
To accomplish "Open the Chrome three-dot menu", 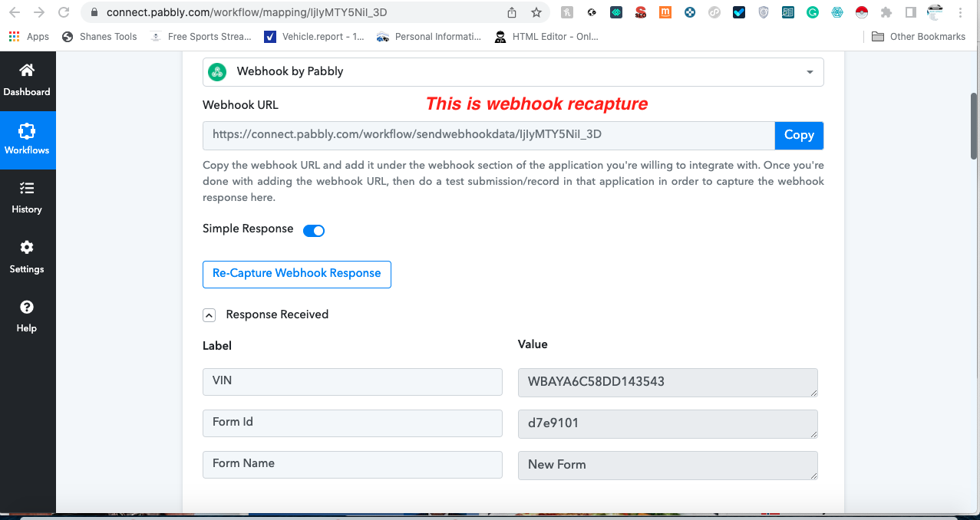I will 960,12.
